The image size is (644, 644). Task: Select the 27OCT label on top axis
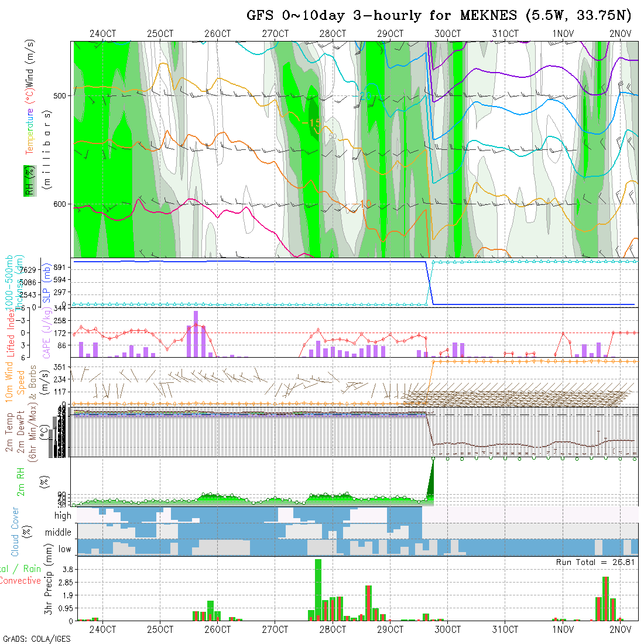click(x=275, y=34)
